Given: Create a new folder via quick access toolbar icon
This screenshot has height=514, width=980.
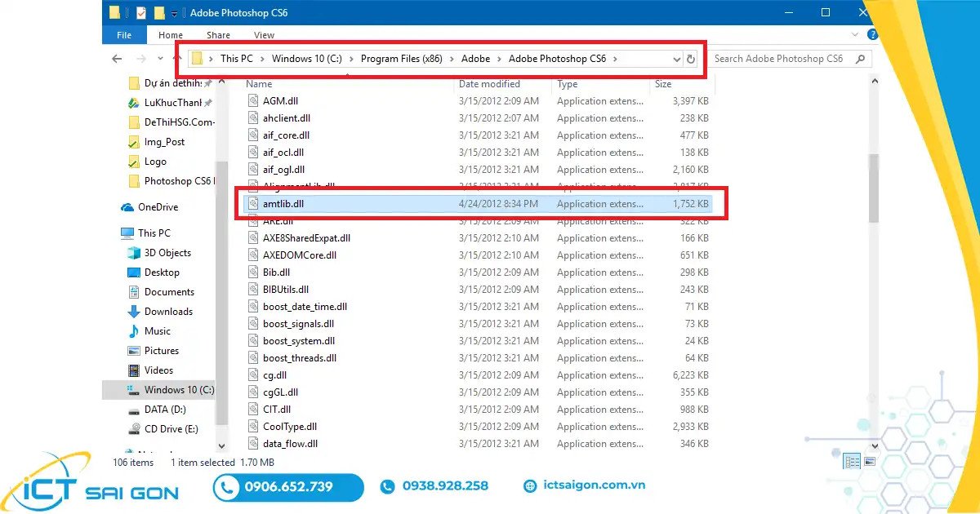Looking at the screenshot, I should [160, 12].
